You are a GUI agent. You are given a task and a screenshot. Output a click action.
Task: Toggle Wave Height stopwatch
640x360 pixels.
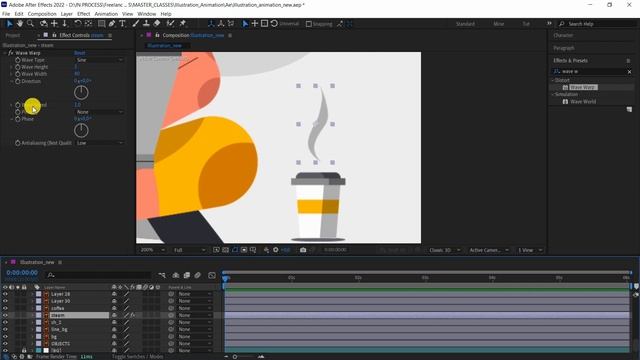18,67
